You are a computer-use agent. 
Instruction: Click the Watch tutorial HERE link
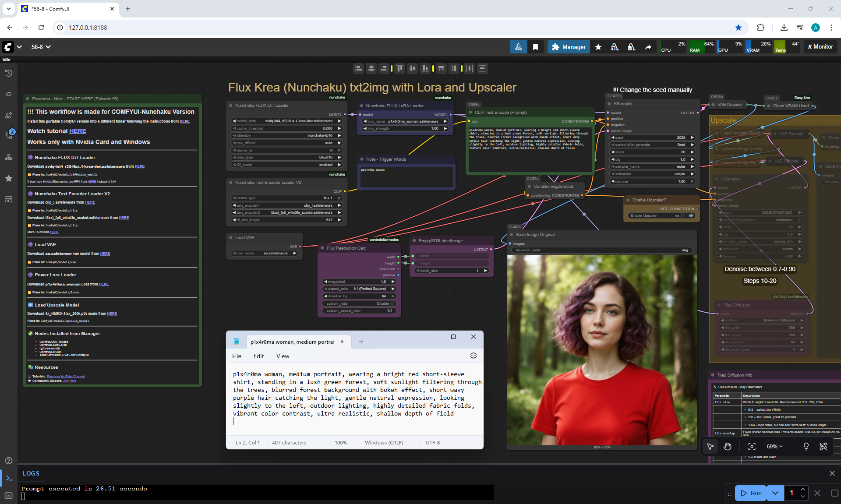[x=78, y=131]
